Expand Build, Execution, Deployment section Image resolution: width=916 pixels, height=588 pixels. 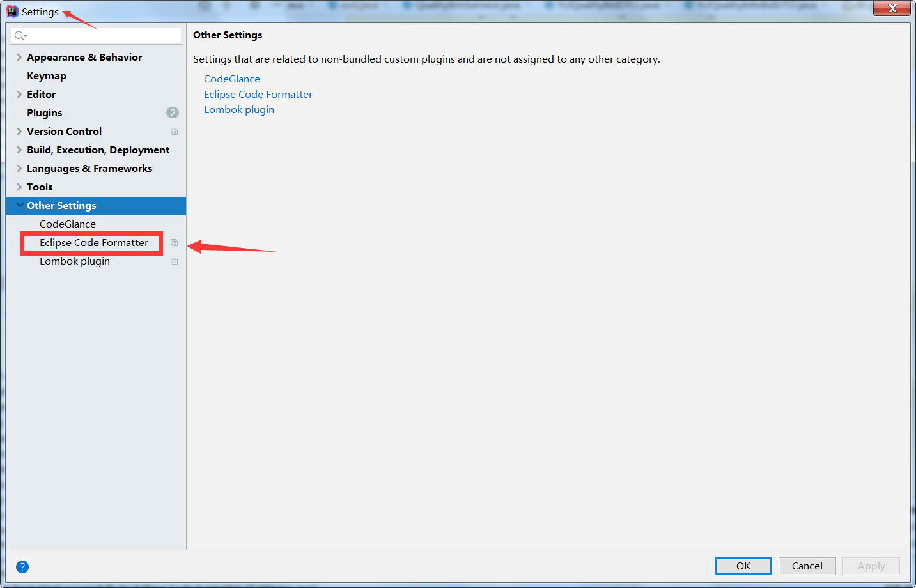(x=19, y=150)
